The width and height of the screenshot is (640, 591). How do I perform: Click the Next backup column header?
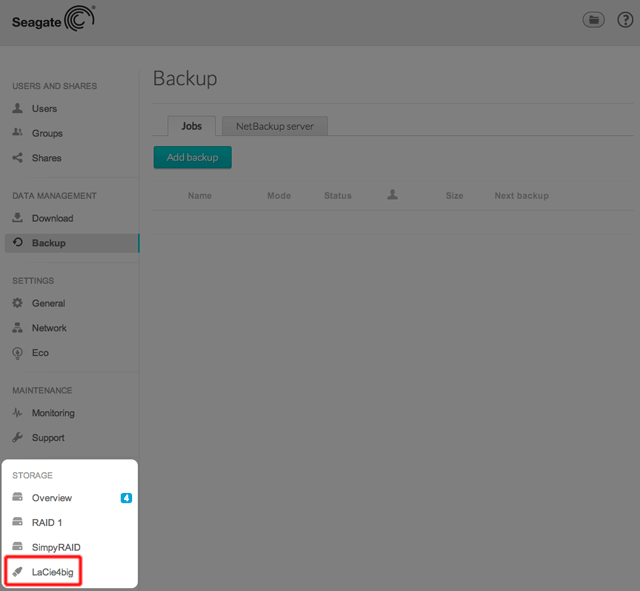click(522, 196)
